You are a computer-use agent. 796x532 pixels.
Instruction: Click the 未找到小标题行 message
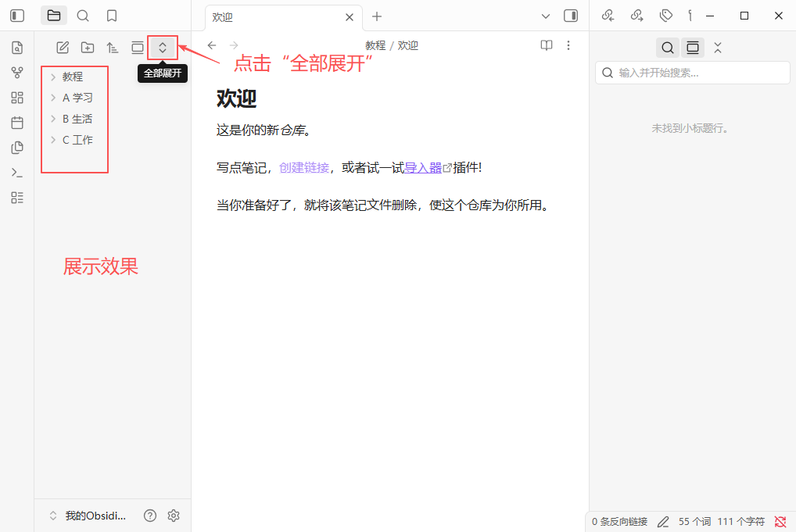690,128
